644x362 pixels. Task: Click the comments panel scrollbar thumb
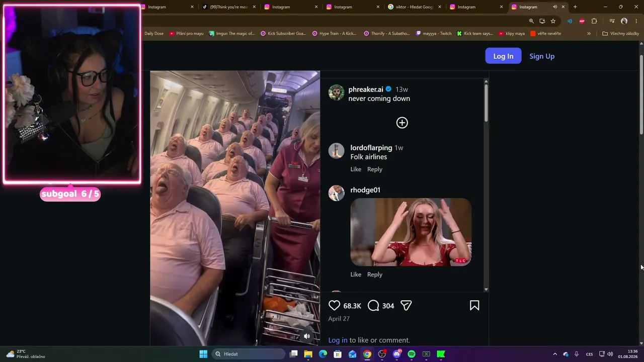click(x=486, y=102)
